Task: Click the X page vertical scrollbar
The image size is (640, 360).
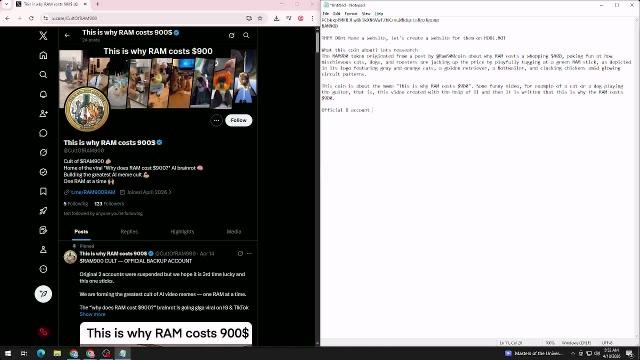Action: coord(318,42)
